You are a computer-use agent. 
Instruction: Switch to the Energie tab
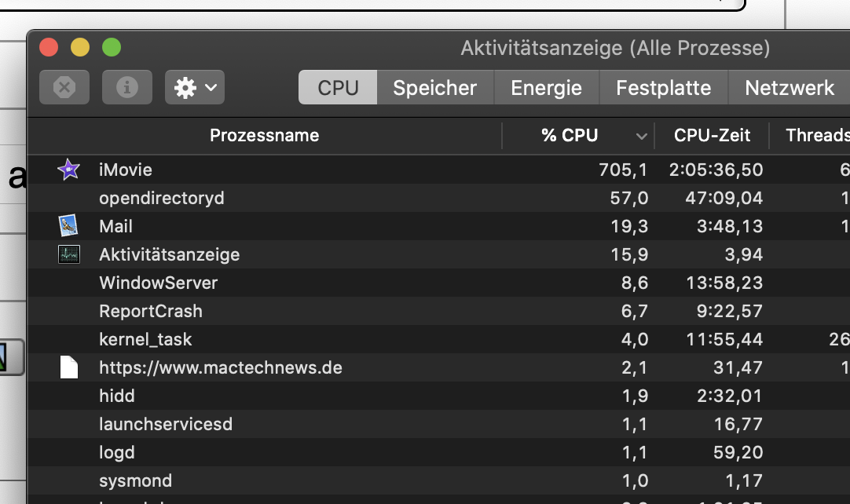pos(547,87)
